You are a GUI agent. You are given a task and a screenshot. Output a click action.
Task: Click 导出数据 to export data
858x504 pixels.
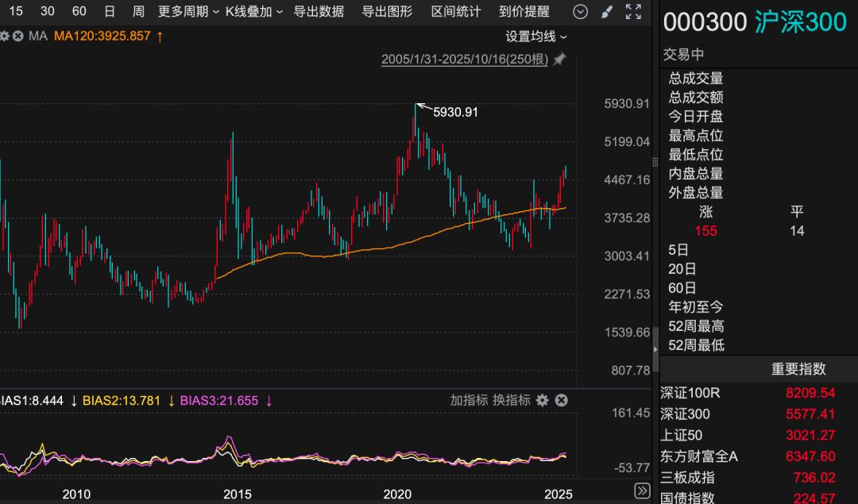point(319,11)
